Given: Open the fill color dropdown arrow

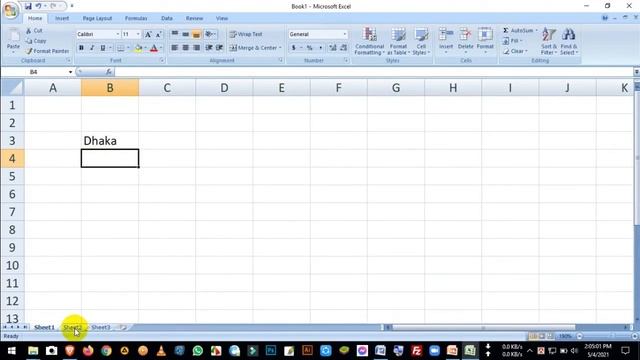Looking at the screenshot, I should point(145,48).
